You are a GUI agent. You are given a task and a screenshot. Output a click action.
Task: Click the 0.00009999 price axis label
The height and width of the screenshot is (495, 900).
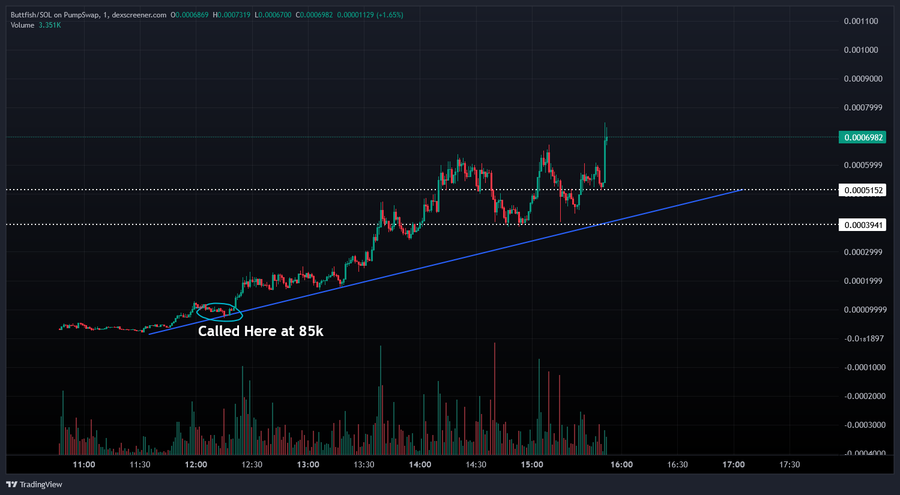865,310
